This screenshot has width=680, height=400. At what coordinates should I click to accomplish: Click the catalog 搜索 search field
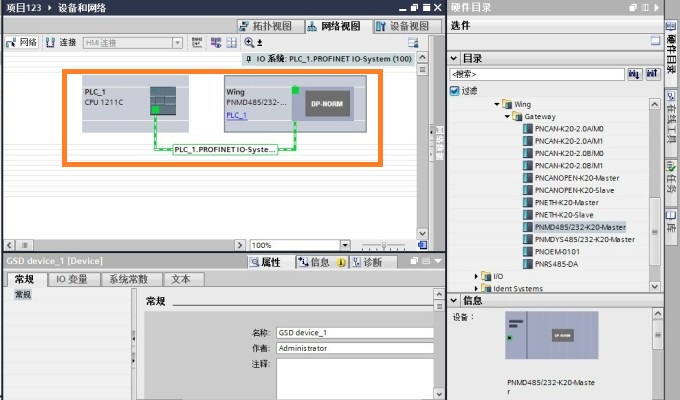tap(537, 74)
